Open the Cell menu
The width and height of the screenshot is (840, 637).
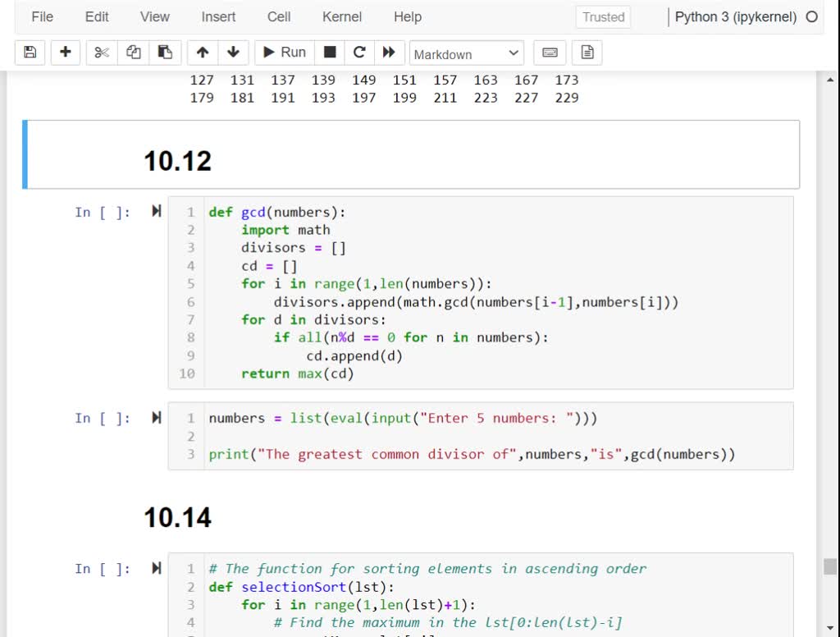278,16
